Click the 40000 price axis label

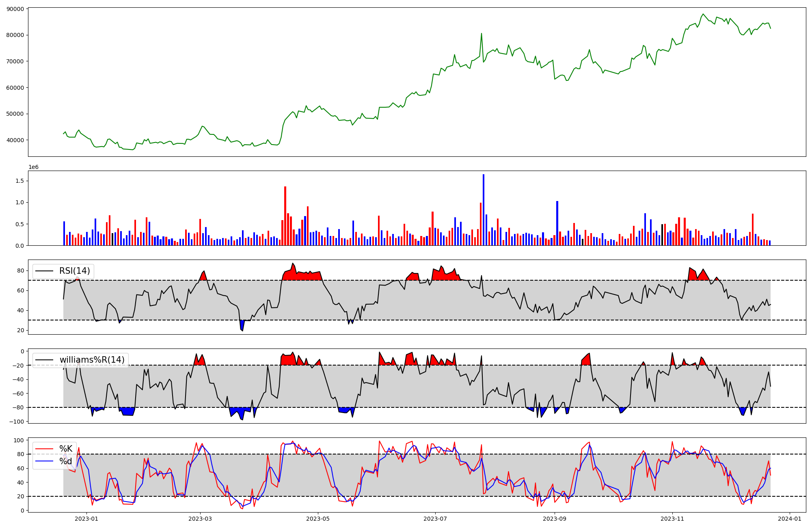[x=15, y=140]
